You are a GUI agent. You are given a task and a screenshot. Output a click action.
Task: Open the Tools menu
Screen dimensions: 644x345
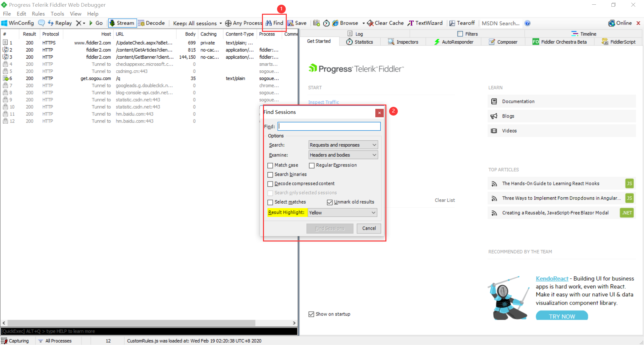pos(57,14)
